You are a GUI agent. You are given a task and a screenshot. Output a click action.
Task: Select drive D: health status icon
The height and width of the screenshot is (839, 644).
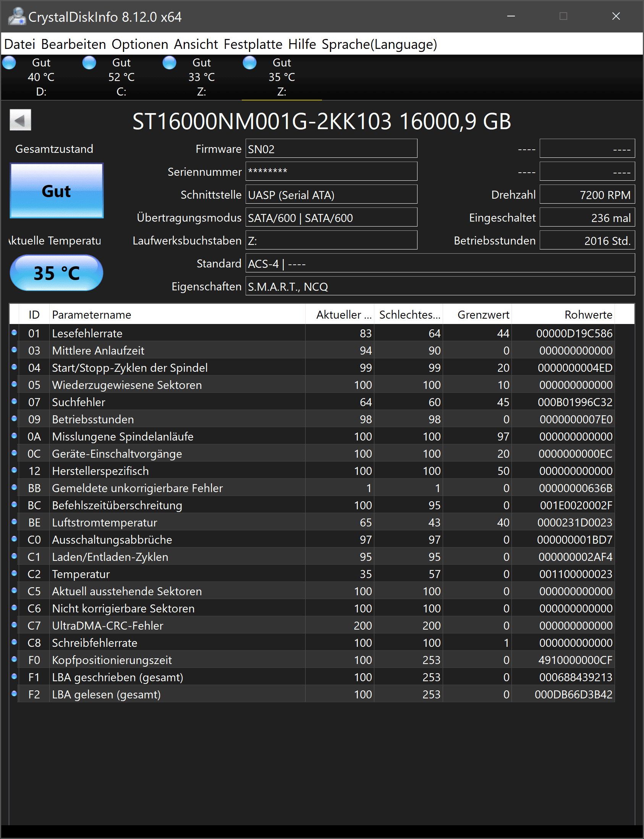[x=9, y=63]
